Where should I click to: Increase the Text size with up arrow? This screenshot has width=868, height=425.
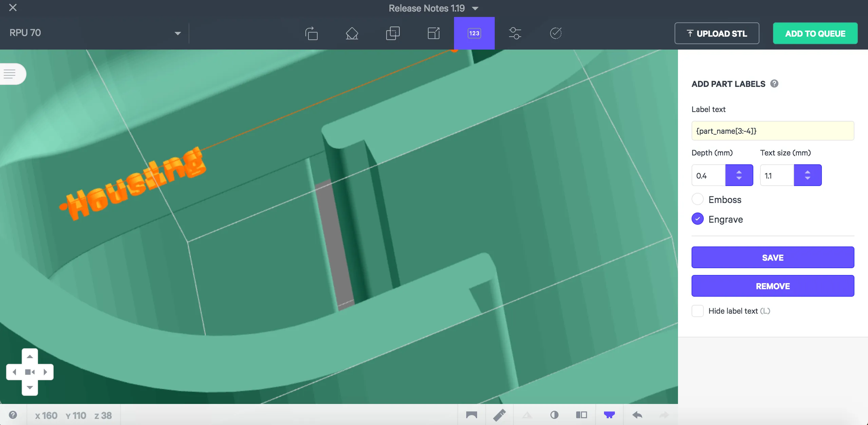[x=807, y=172]
